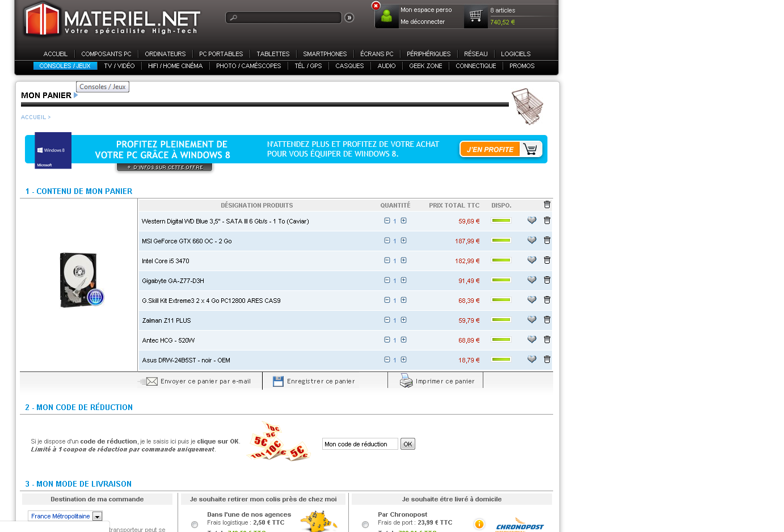Decrease quantity of Western Digital WD Blue
784x532 pixels.
[387, 221]
